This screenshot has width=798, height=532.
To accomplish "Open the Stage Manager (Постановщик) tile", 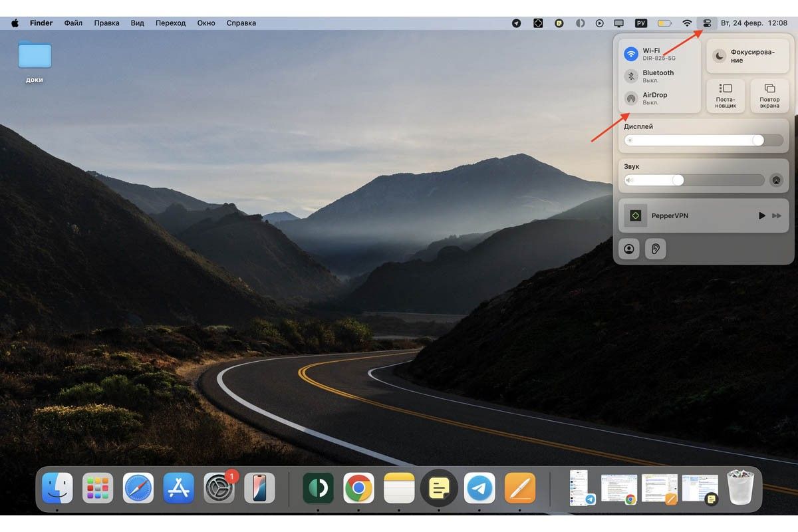I will (726, 96).
